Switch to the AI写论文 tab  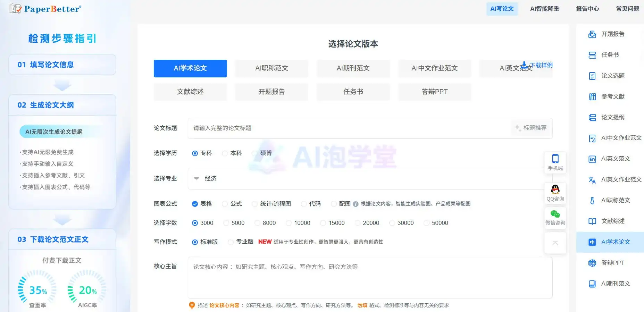pos(502,9)
